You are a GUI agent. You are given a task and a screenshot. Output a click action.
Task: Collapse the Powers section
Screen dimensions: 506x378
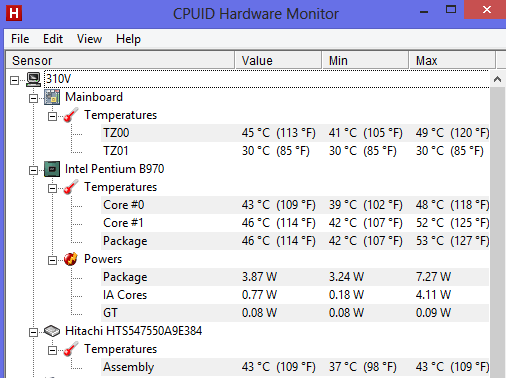52,260
